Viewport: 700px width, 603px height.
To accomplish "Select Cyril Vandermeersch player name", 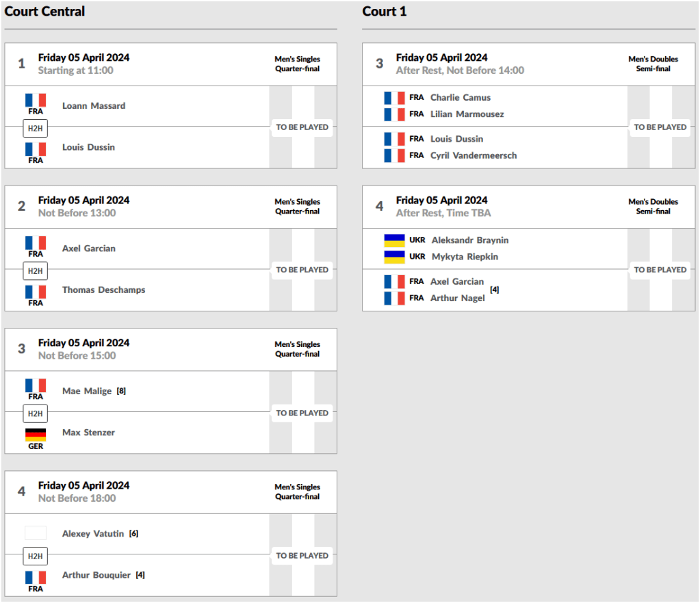I will point(474,155).
